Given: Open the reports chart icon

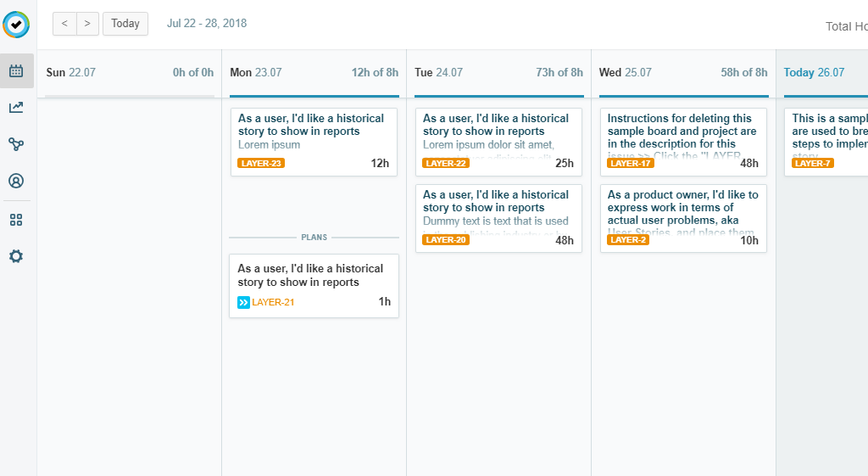Looking at the screenshot, I should 16,108.
